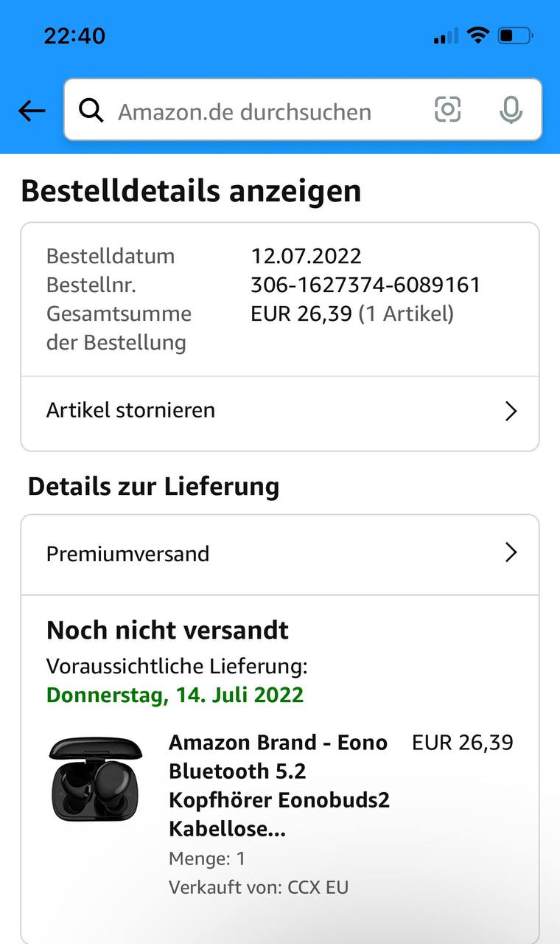This screenshot has height=944, width=560.
Task: Tap the microphone voice search icon
Action: click(x=511, y=111)
